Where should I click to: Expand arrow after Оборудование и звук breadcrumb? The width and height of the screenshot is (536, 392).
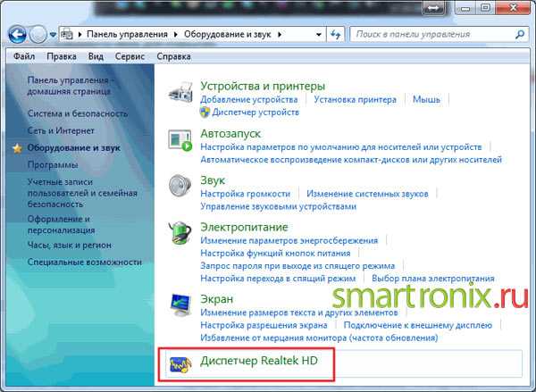point(280,35)
